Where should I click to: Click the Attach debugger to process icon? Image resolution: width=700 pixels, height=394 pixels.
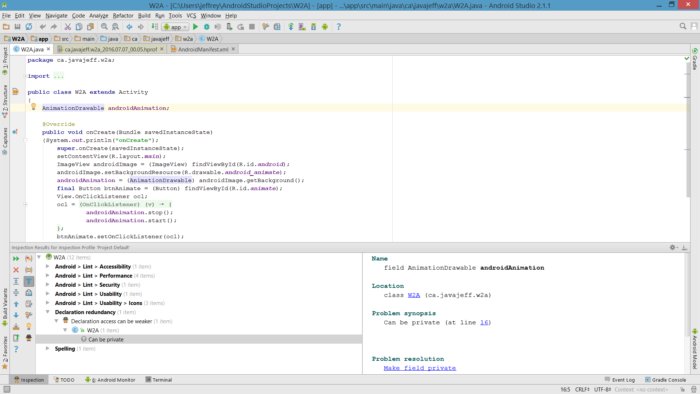tap(229, 27)
